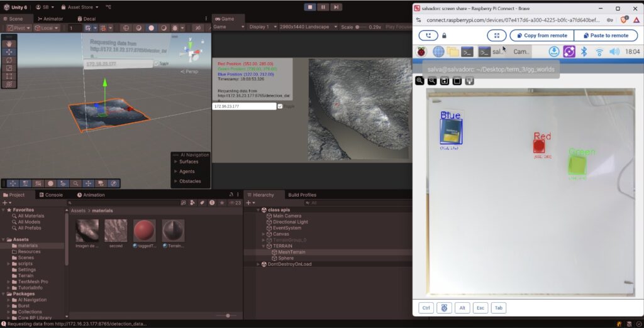Collapse the TERRAIN object in Hierarchy

[x=264, y=246]
